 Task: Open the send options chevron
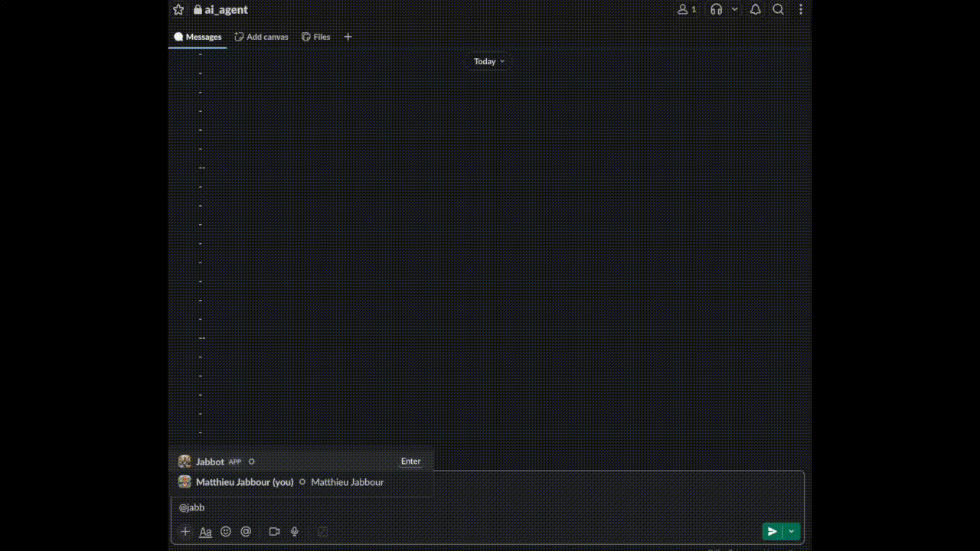pyautogui.click(x=791, y=531)
